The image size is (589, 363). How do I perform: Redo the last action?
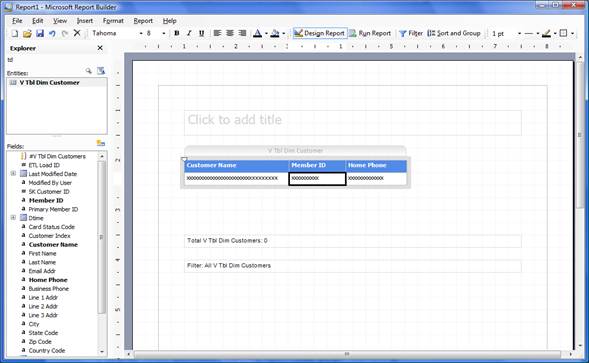tap(65, 33)
